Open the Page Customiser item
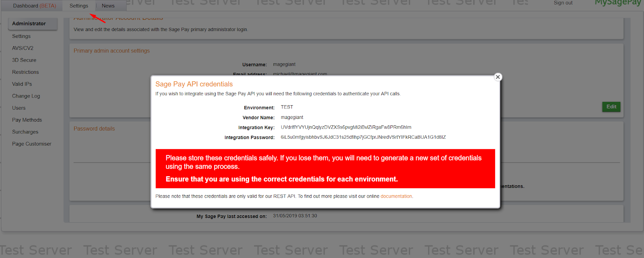644x258 pixels. tap(32, 144)
